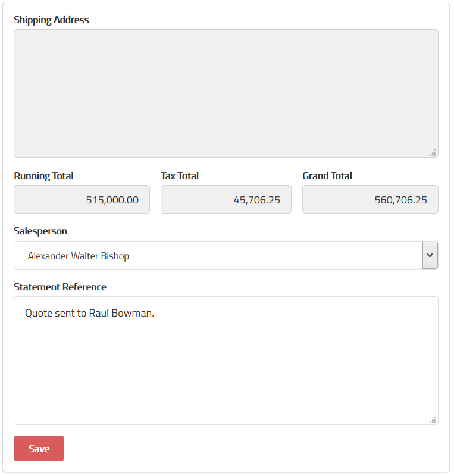454x476 pixels.
Task: Click the Statement Reference label
Action: (x=60, y=287)
